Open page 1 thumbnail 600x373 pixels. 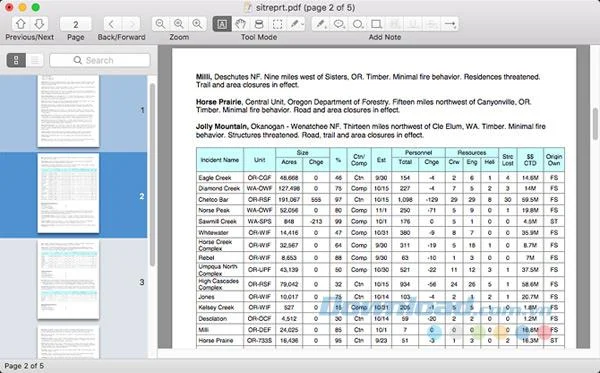(68, 111)
